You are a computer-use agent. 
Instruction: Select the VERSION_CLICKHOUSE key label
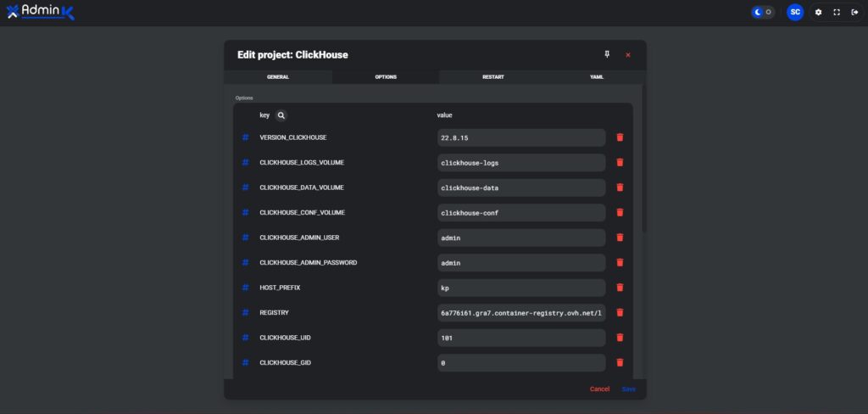coord(292,137)
